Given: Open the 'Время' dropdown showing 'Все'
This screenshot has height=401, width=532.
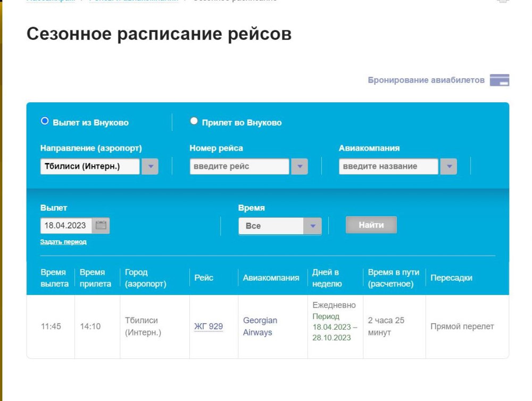Looking at the screenshot, I should pyautogui.click(x=279, y=226).
